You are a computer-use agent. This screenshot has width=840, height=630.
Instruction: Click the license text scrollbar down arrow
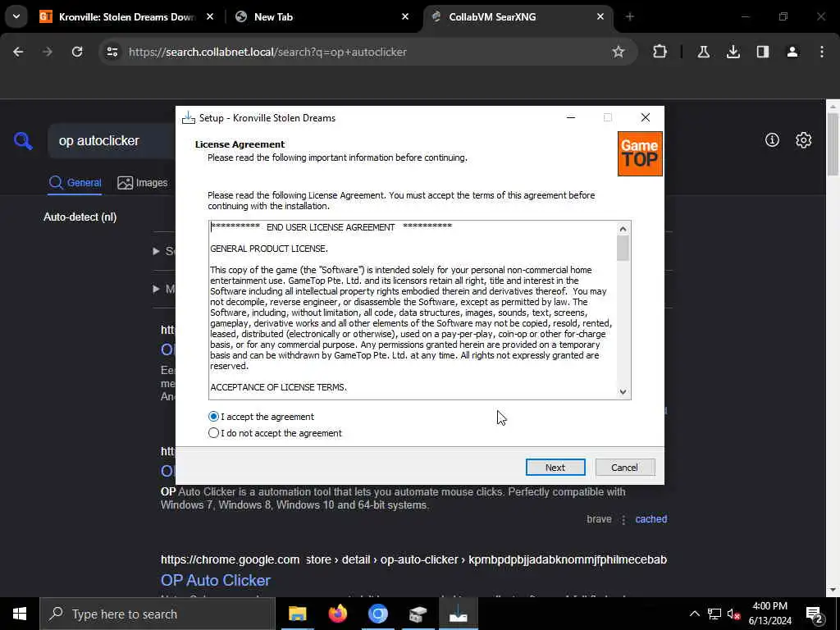623,391
